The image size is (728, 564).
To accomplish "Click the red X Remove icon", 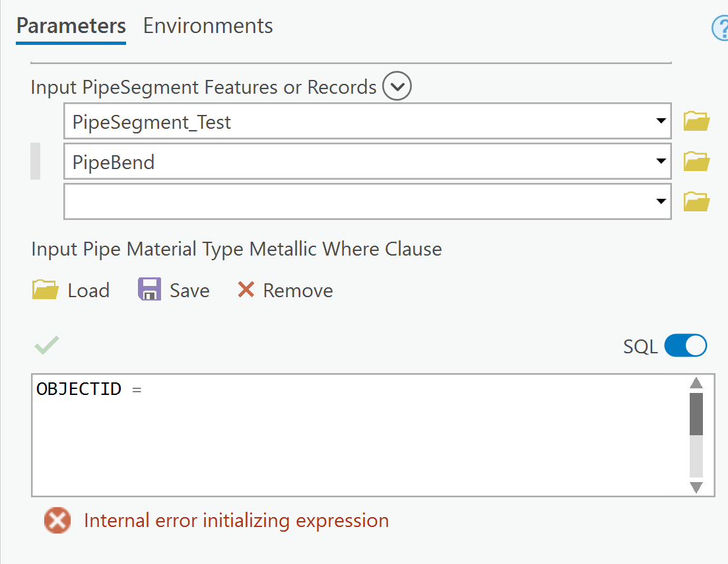I will [246, 290].
